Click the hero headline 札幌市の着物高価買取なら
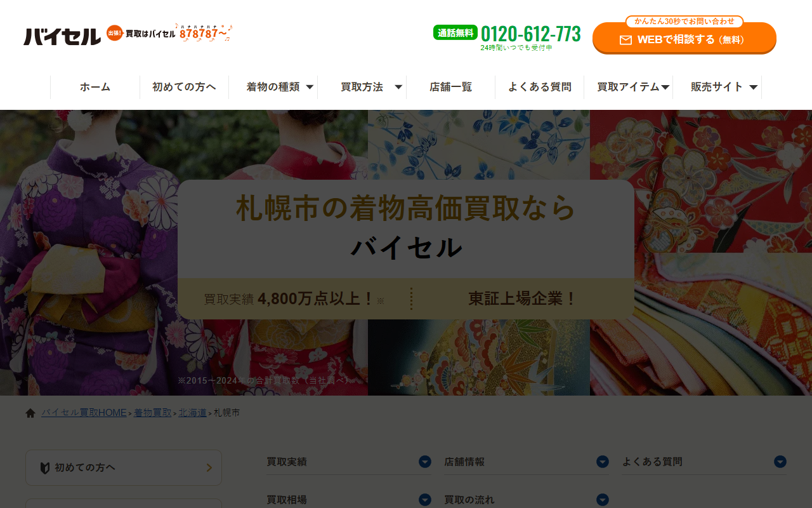 point(406,208)
